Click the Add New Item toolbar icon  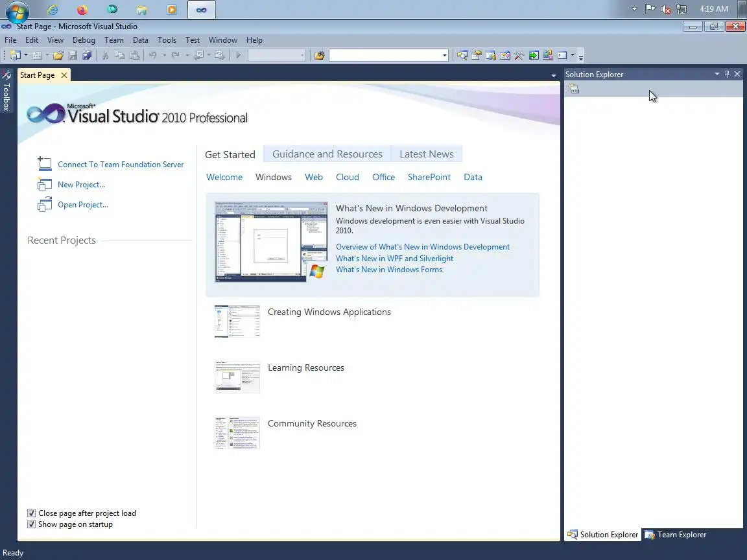pos(37,55)
